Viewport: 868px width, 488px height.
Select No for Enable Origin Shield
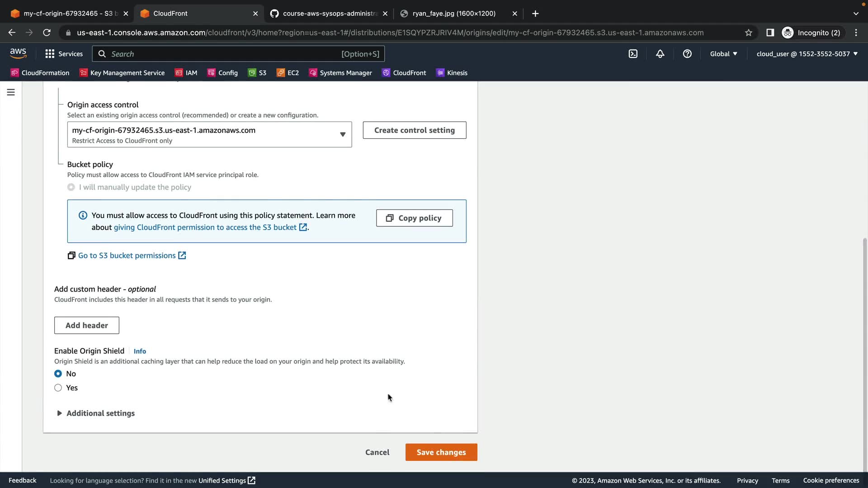58,374
